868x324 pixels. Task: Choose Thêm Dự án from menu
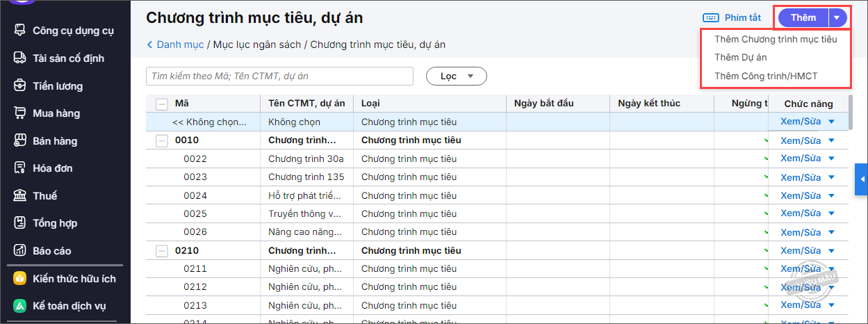741,57
